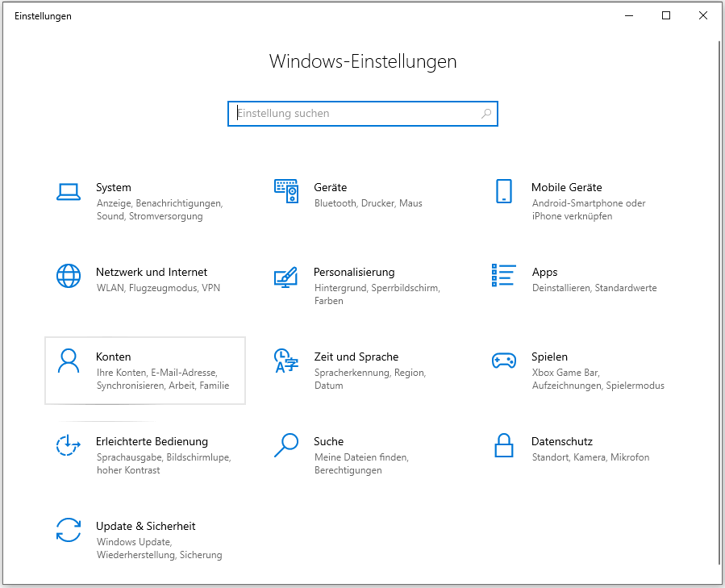Open Zeit und Sprache title
Screen dimensions: 725x588
point(356,357)
